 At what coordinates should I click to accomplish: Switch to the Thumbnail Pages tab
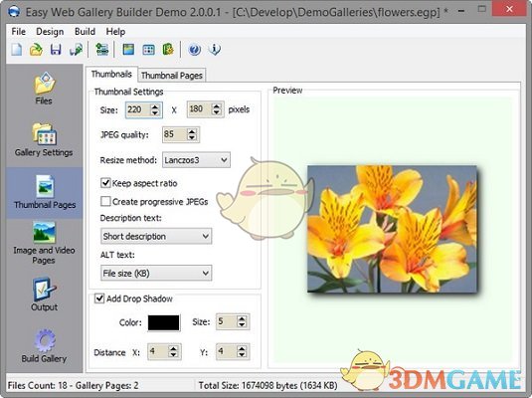point(172,76)
